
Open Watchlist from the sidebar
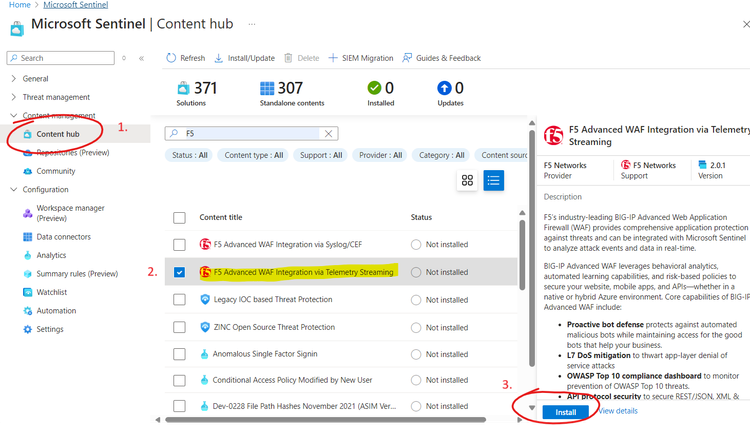coord(53,292)
